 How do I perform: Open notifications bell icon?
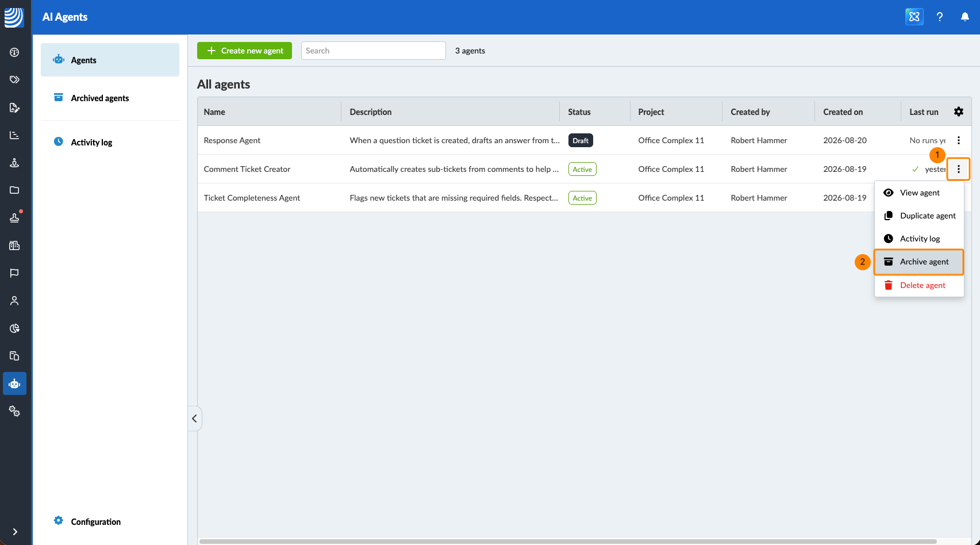click(965, 17)
